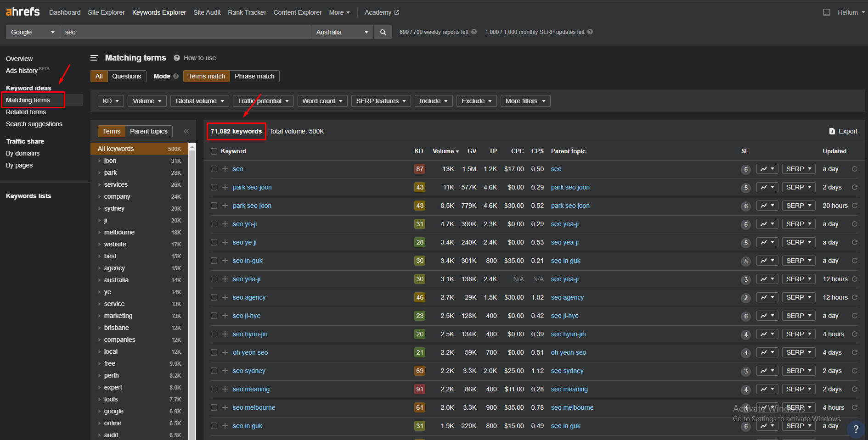Image resolution: width=868 pixels, height=440 pixels.
Task: Open the Global volume filter dropdown
Action: click(x=199, y=101)
